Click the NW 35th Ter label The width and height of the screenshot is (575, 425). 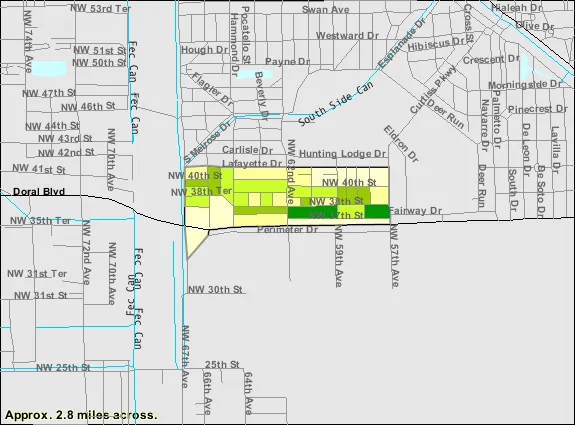40,221
